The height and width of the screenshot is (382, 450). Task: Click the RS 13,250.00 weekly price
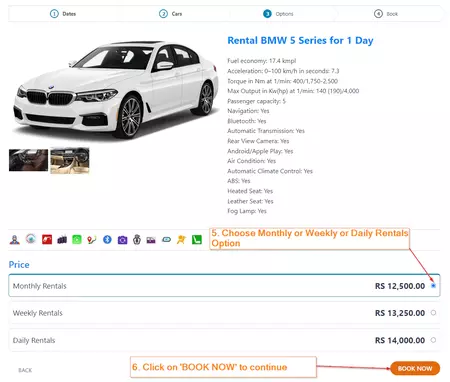click(400, 313)
